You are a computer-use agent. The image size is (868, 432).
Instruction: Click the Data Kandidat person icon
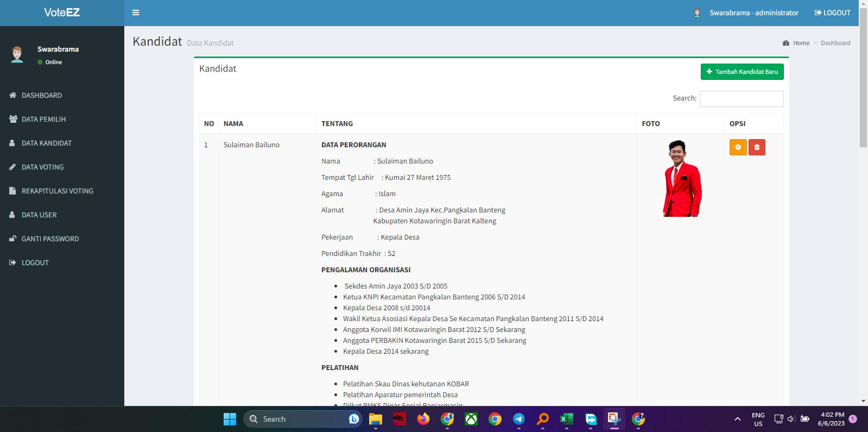[12, 143]
